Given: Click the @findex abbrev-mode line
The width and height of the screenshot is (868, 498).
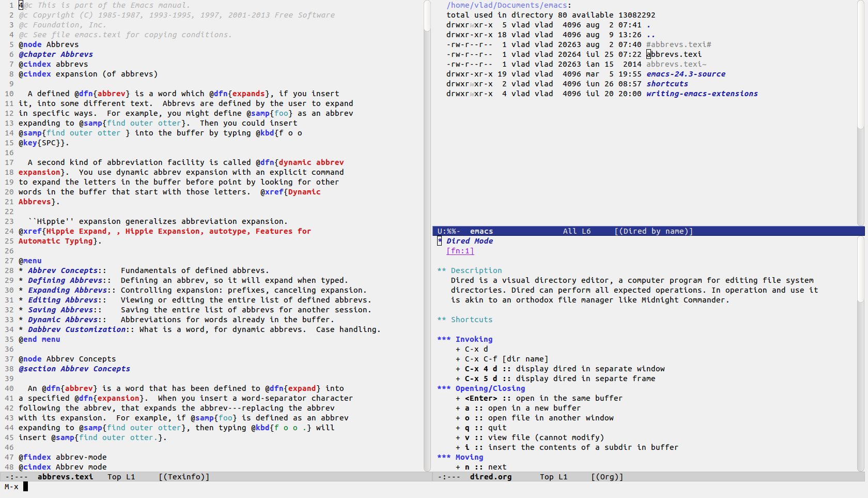Looking at the screenshot, I should point(63,457).
